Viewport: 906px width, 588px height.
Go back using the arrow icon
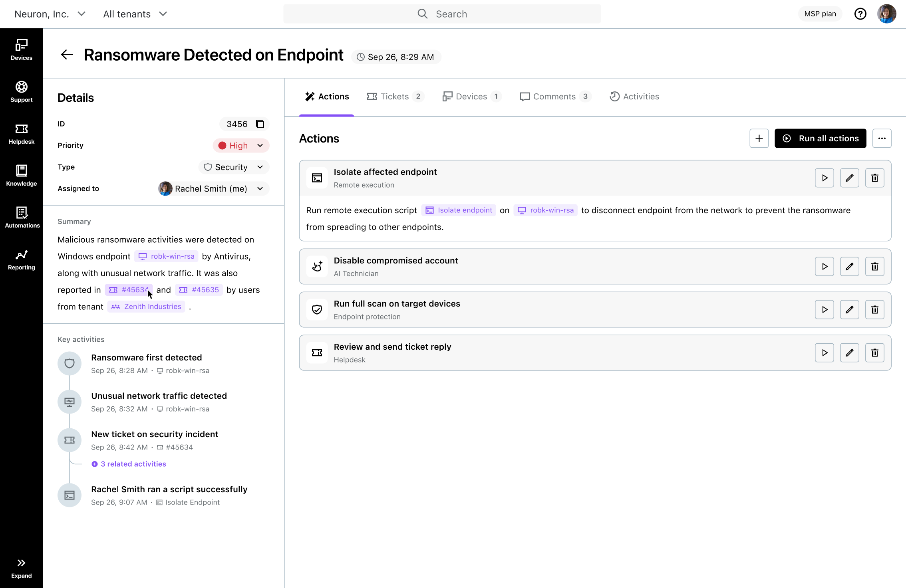pos(67,55)
